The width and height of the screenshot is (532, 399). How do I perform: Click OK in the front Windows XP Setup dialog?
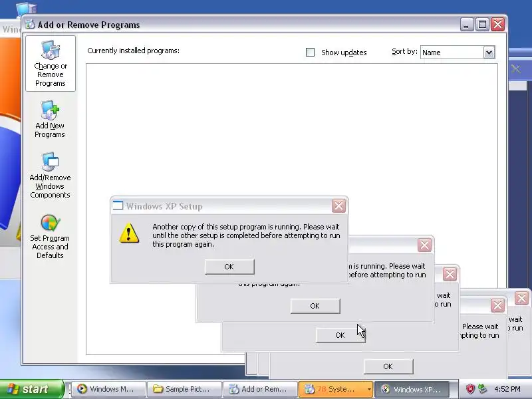(x=229, y=267)
